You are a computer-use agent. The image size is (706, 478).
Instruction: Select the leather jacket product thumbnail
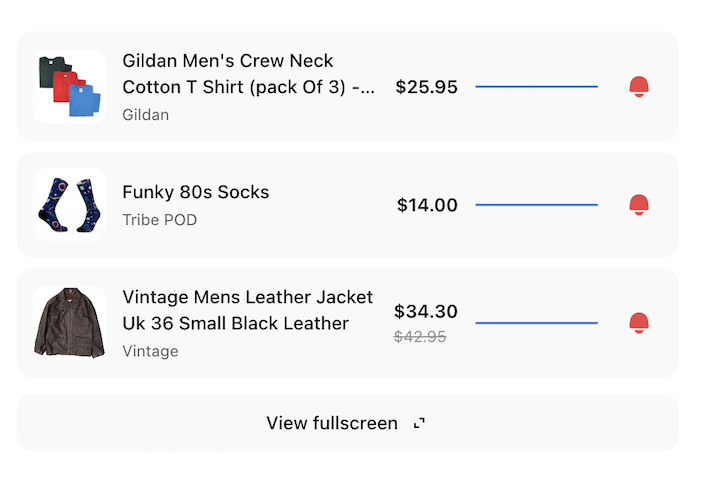coord(69,323)
